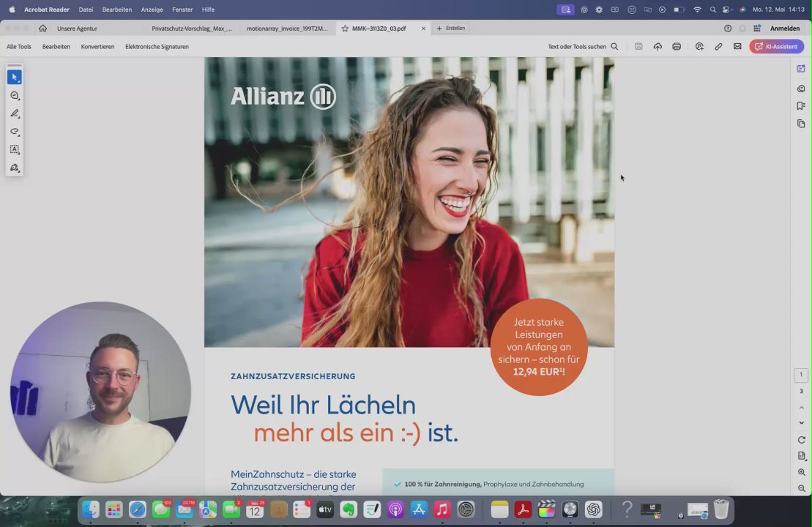
Task: Go to next page down chevron
Action: 802,423
